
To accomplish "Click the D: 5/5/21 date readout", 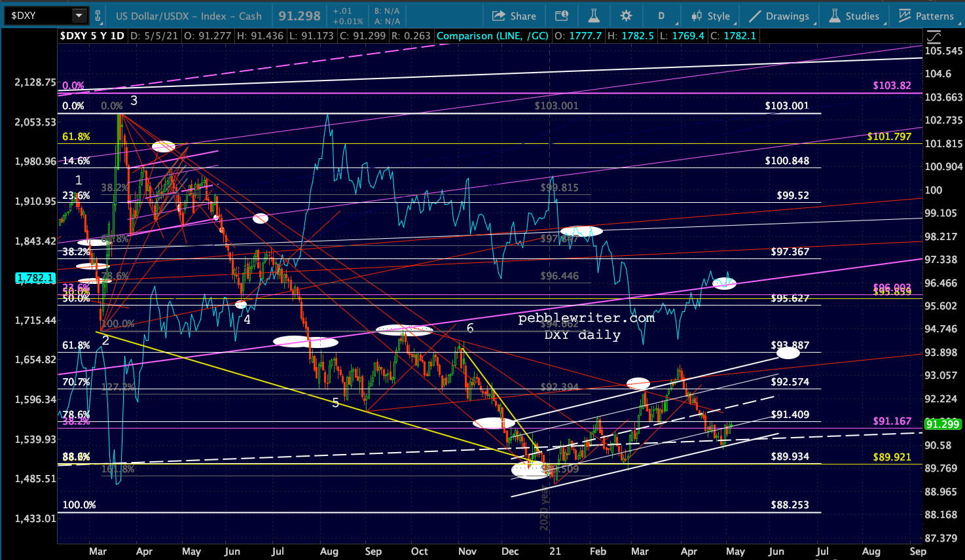I will tap(154, 36).
